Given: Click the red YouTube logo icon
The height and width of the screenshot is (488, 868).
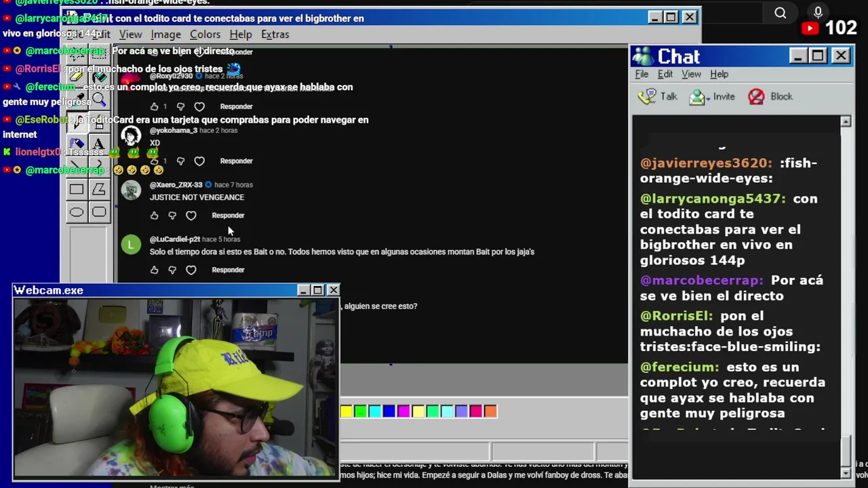Looking at the screenshot, I should [810, 28].
